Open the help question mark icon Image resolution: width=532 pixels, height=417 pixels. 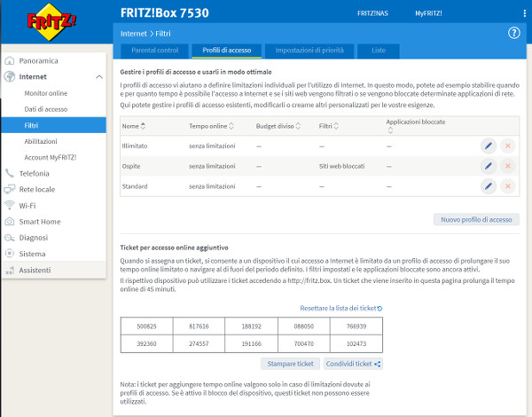pos(513,34)
